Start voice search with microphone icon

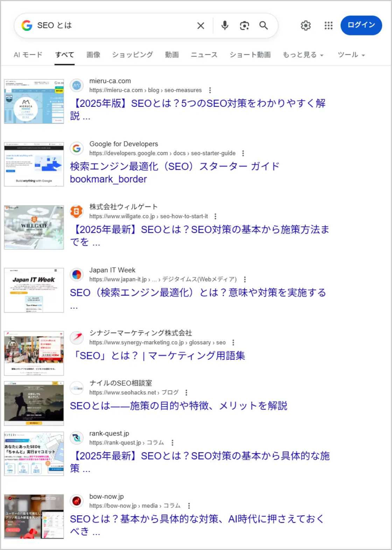[225, 25]
